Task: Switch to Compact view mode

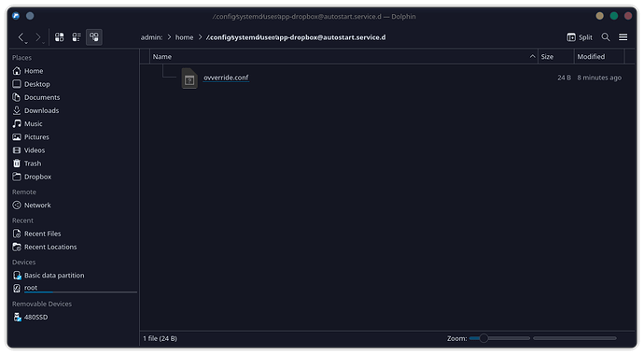Action: pos(77,37)
